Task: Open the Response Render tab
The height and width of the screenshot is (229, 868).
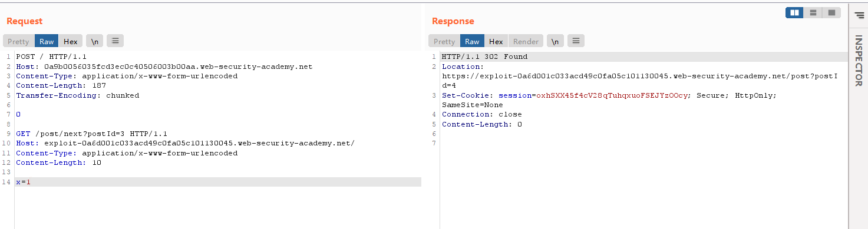Action: click(x=526, y=41)
